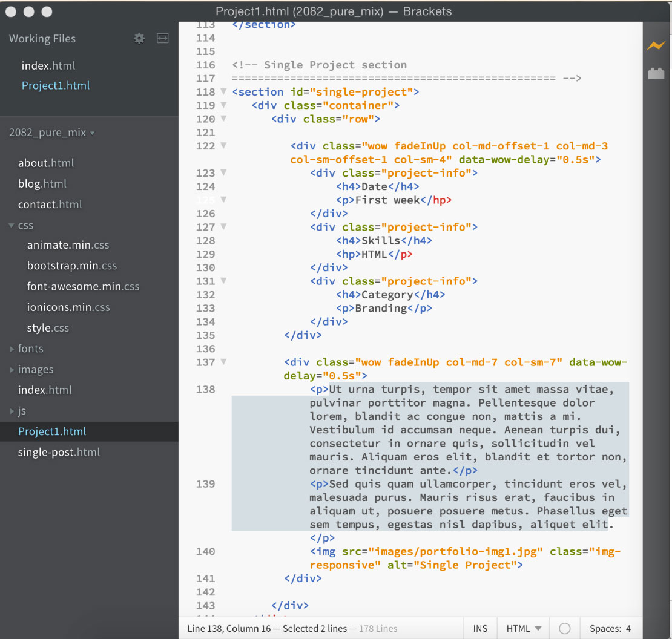672x639 pixels.
Task: Select Project1.html in the project tree
Action: pyautogui.click(x=52, y=431)
